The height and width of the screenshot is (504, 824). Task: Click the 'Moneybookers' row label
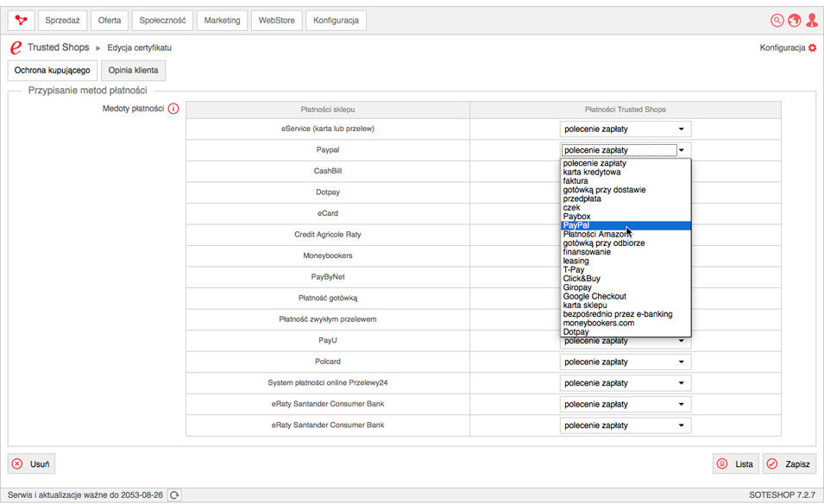pos(328,256)
